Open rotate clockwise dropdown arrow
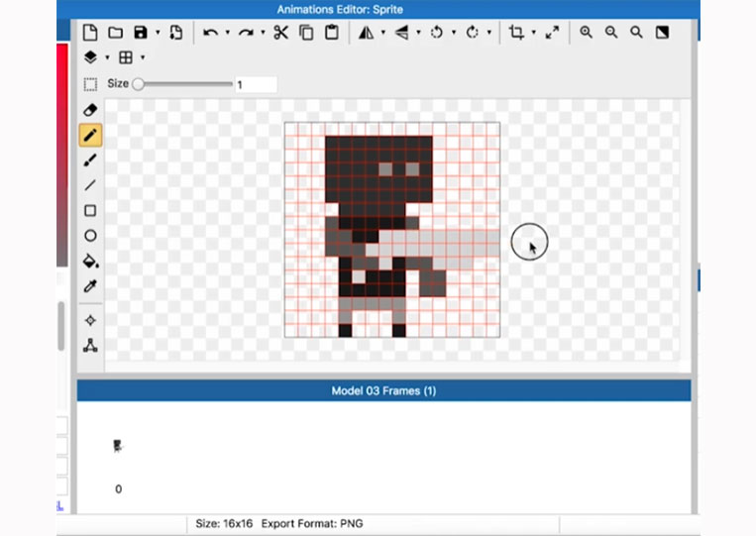This screenshot has width=756, height=536. (x=489, y=33)
